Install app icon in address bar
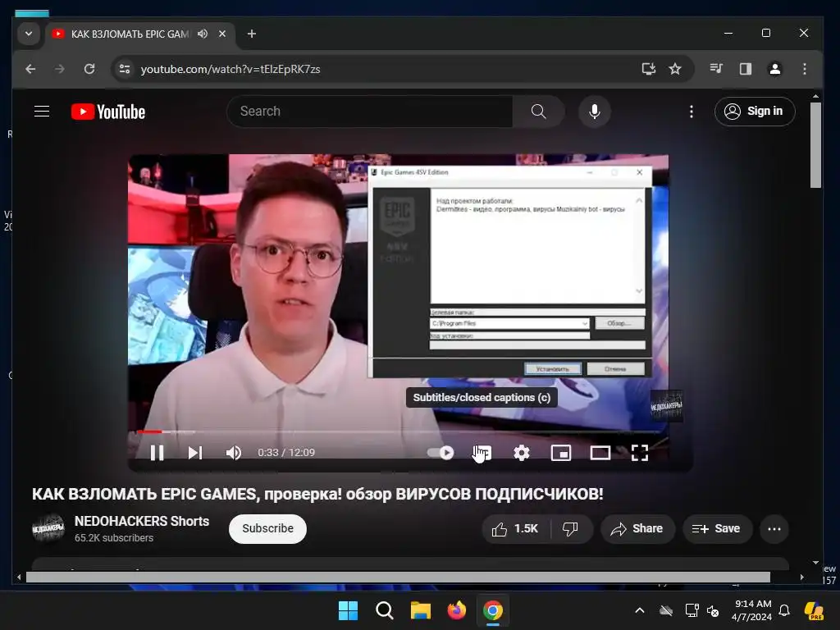 649,69
